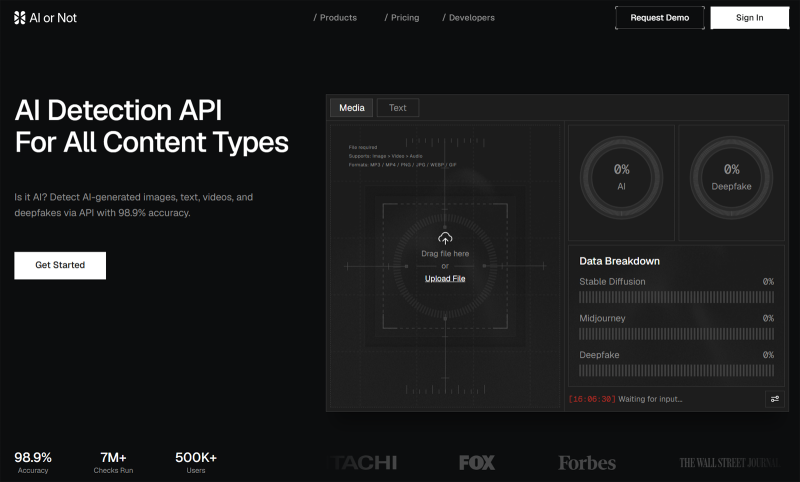Screen dimensions: 800x482
Task: Click the Get Started button
Action: pos(60,265)
